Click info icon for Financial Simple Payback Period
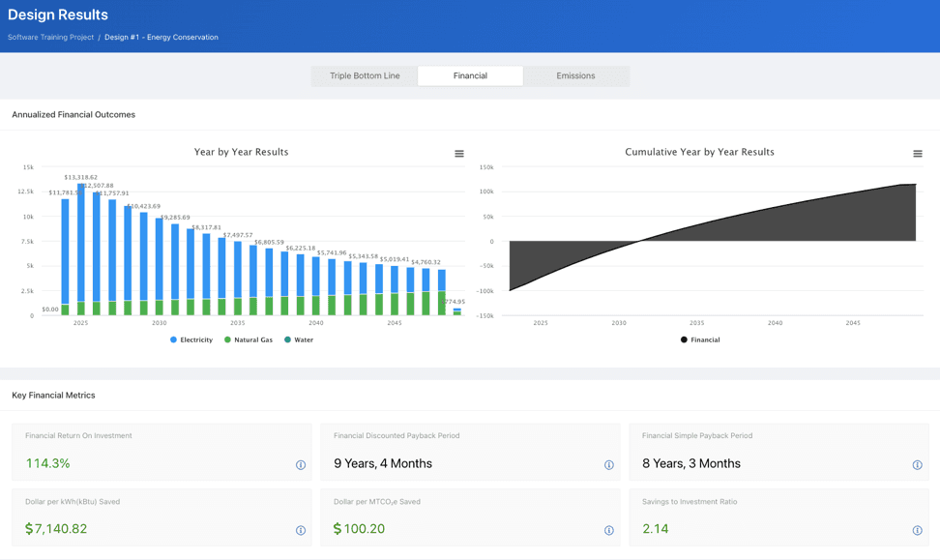 coord(918,465)
